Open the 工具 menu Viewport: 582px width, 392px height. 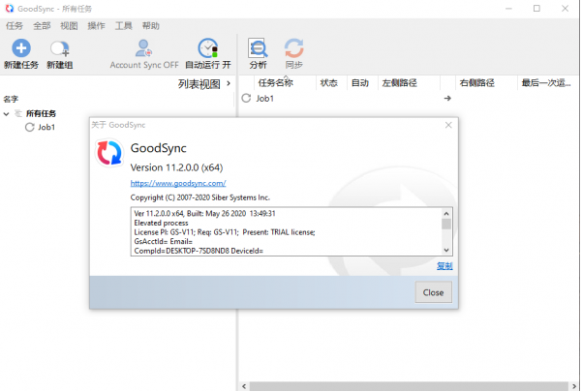tap(124, 25)
